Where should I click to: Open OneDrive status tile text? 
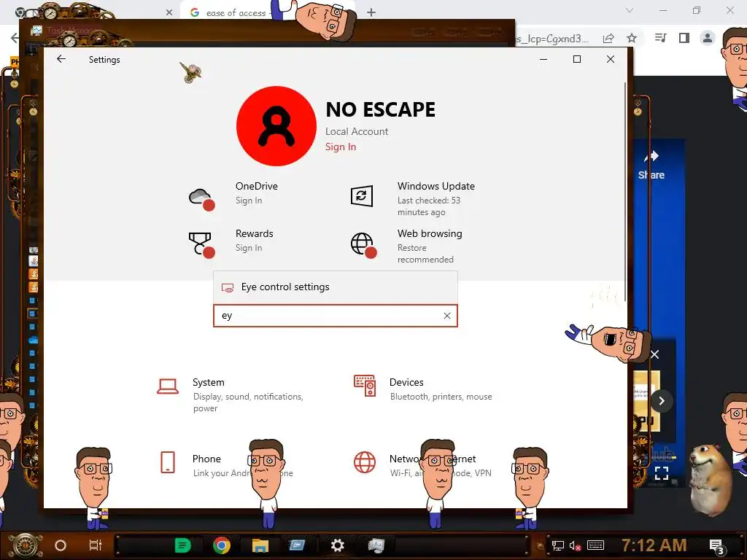[256, 192]
